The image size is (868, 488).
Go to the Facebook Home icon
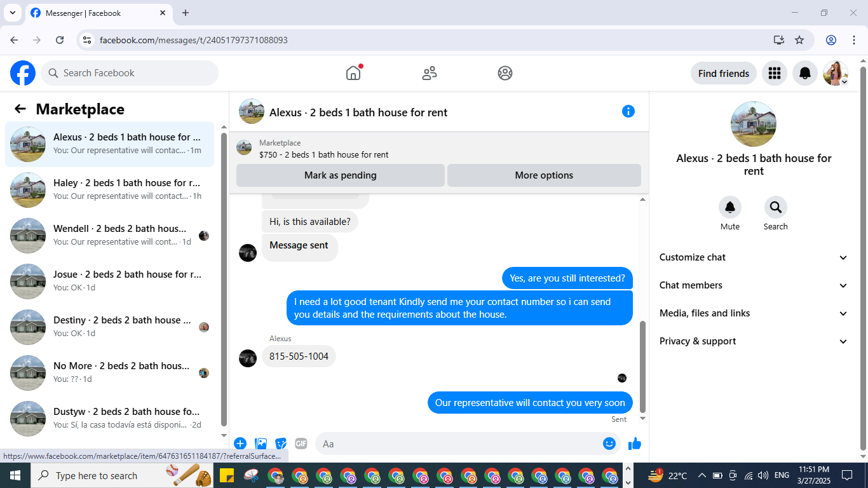(x=353, y=73)
